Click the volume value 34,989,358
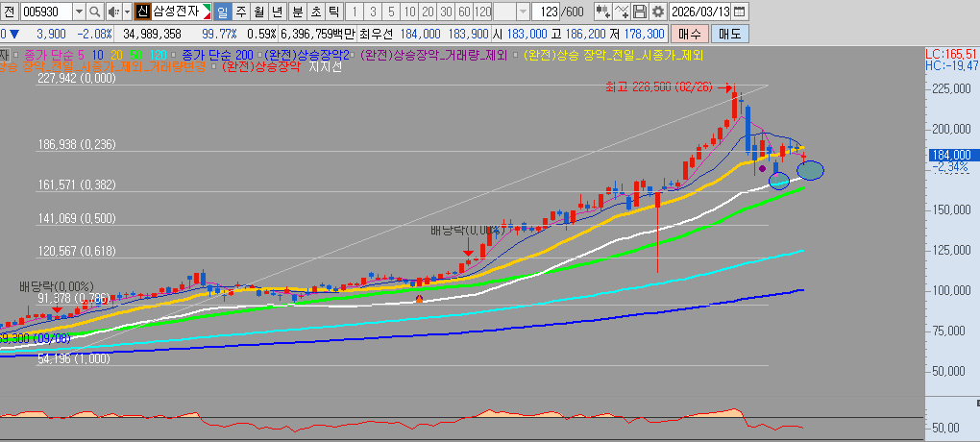980x442 pixels. 153,34
